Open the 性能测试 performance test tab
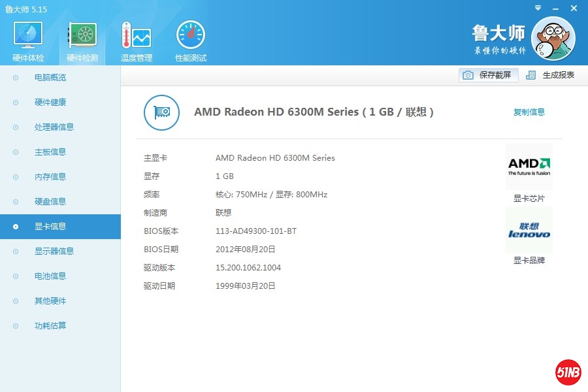 coord(191,41)
